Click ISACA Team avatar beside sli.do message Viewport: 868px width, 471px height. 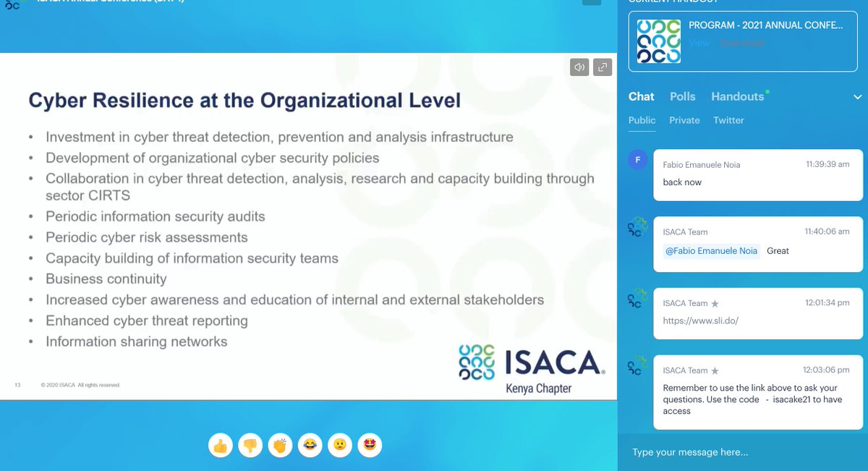(x=637, y=298)
